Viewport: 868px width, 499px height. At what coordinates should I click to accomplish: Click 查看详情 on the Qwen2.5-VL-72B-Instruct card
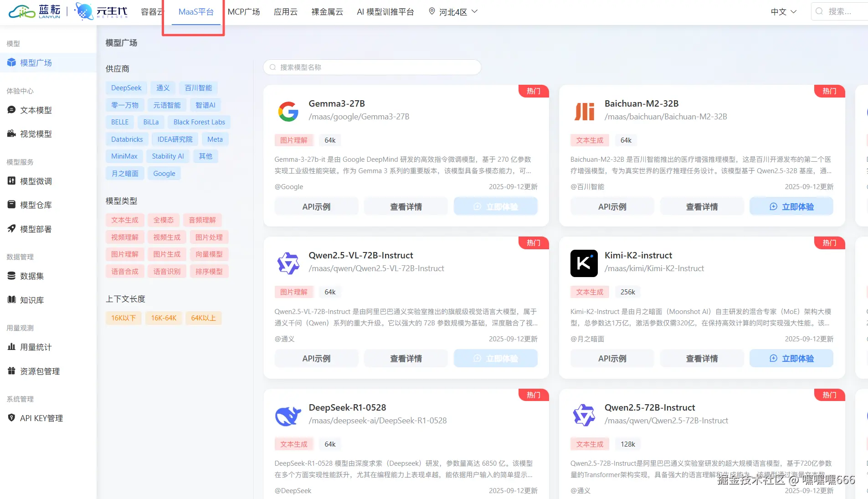pyautogui.click(x=406, y=358)
